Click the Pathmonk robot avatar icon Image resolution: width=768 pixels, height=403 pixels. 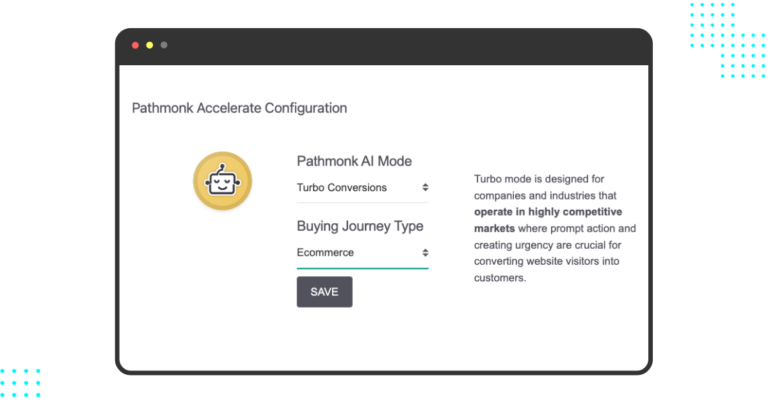[x=222, y=181]
